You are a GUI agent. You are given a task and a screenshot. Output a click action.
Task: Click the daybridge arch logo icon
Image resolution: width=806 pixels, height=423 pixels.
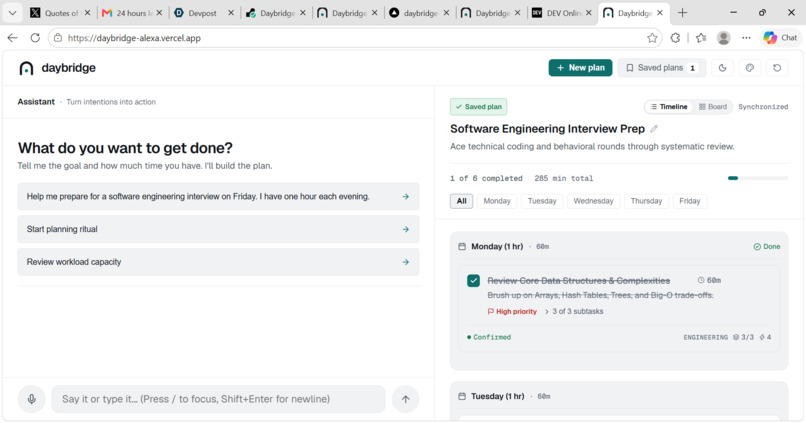click(x=26, y=68)
